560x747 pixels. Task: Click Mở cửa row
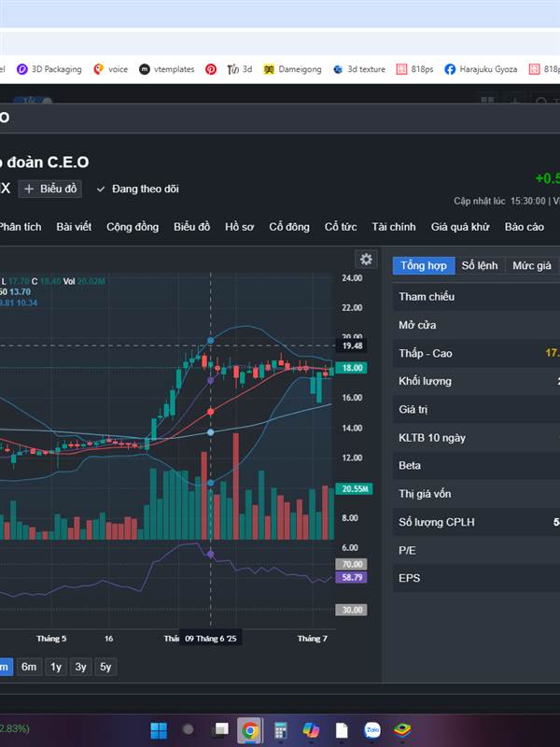coord(476,325)
